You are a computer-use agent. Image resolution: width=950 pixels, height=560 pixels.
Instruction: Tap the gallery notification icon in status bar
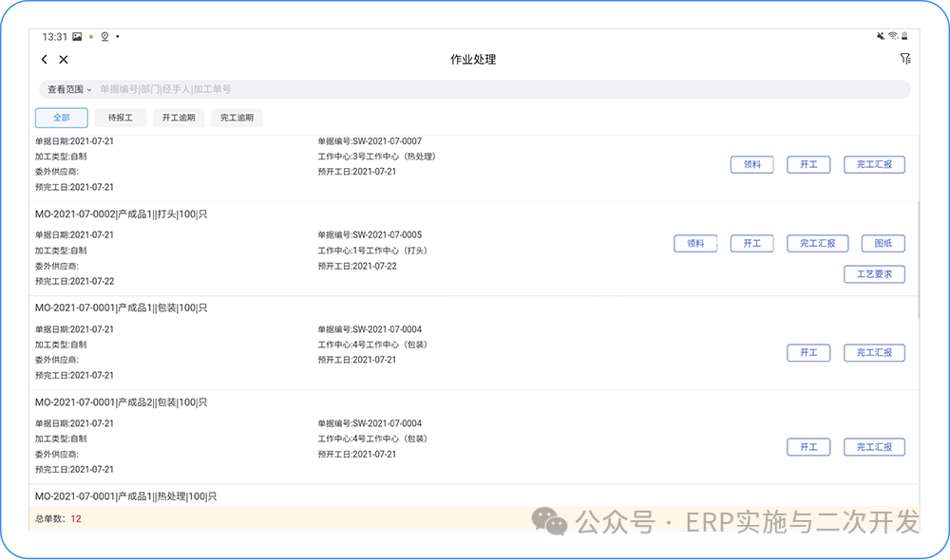77,37
